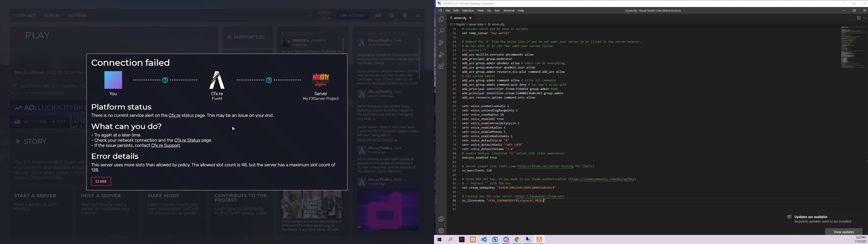Open the Source Control view
This screenshot has width=868, height=244.
(x=441, y=43)
